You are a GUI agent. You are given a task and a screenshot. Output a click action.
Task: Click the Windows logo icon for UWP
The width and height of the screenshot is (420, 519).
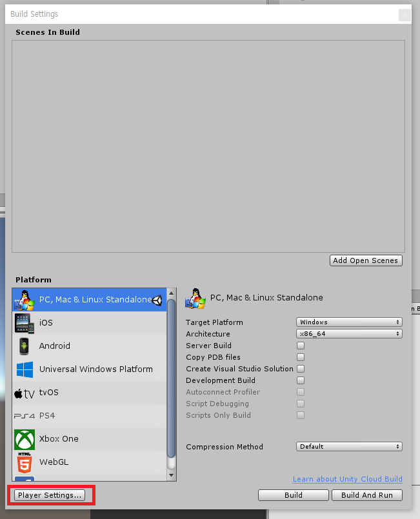pyautogui.click(x=25, y=369)
